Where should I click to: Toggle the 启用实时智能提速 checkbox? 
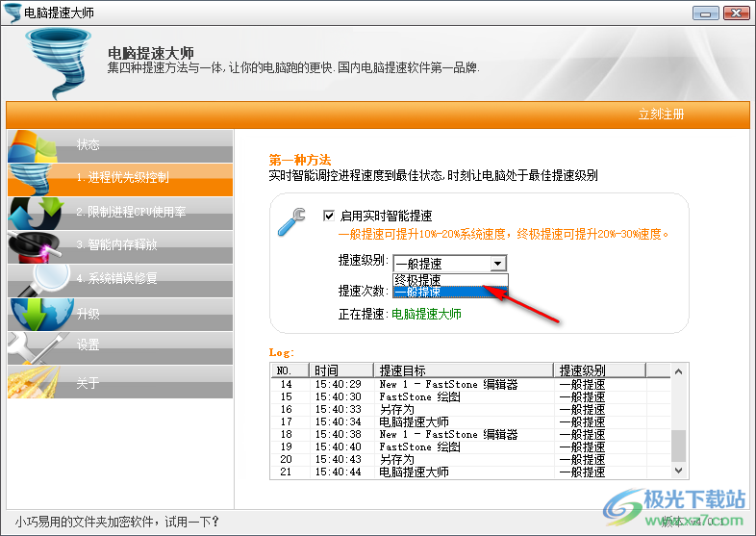point(330,217)
